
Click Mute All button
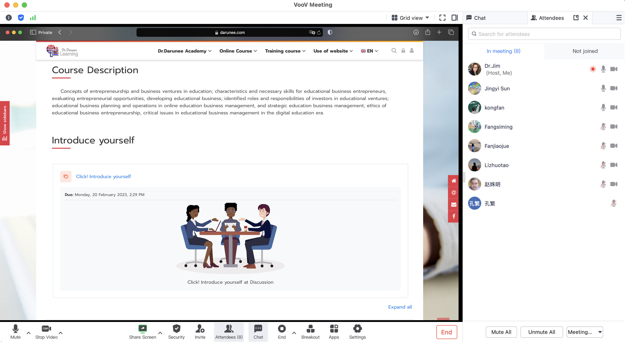pos(501,332)
